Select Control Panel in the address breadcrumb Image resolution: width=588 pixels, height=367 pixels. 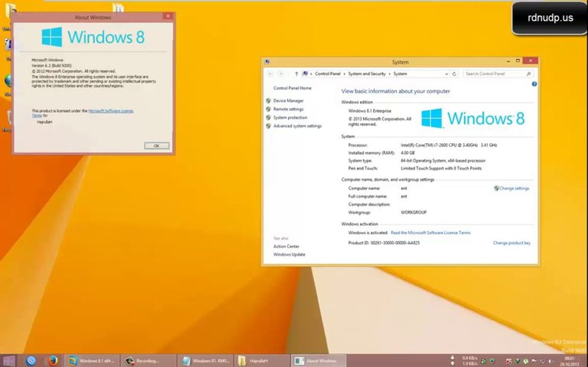pos(328,74)
